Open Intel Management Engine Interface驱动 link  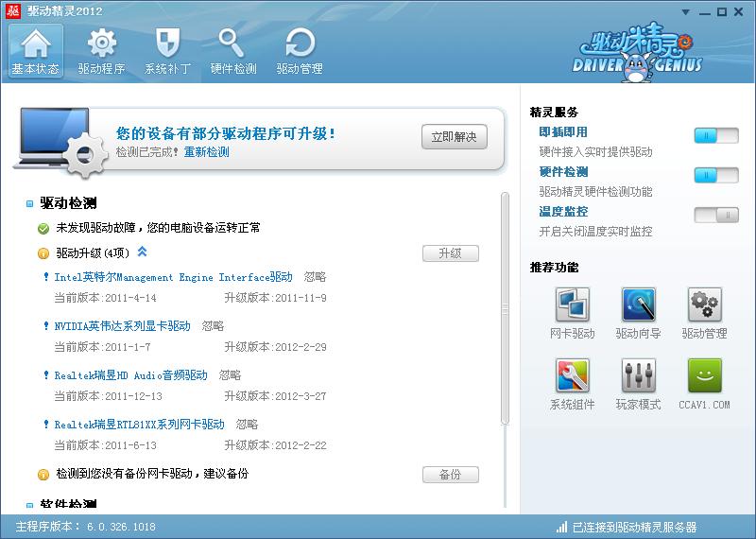173,277
